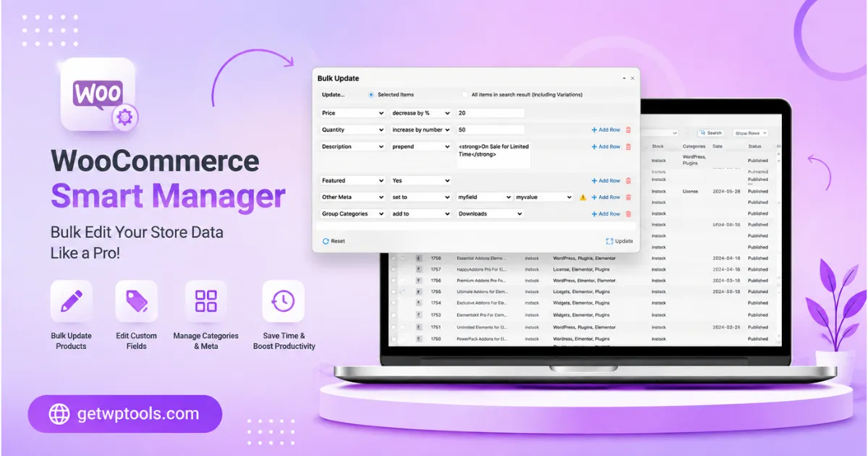Click the WooCommerce logo tile
Image resolution: width=868 pixels, height=456 pixels.
tap(98, 95)
